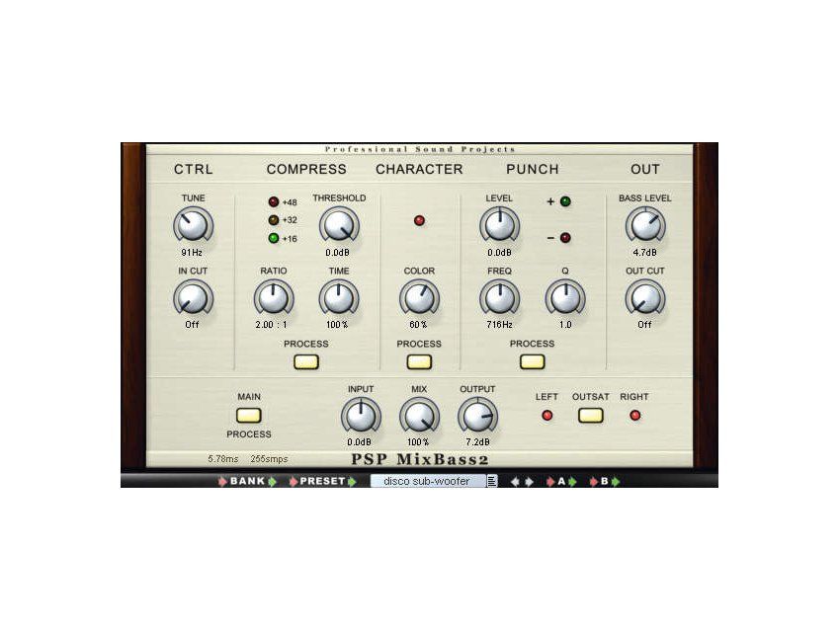Toggle the OUTSAT button
This screenshot has height=630, width=840.
pyautogui.click(x=590, y=416)
